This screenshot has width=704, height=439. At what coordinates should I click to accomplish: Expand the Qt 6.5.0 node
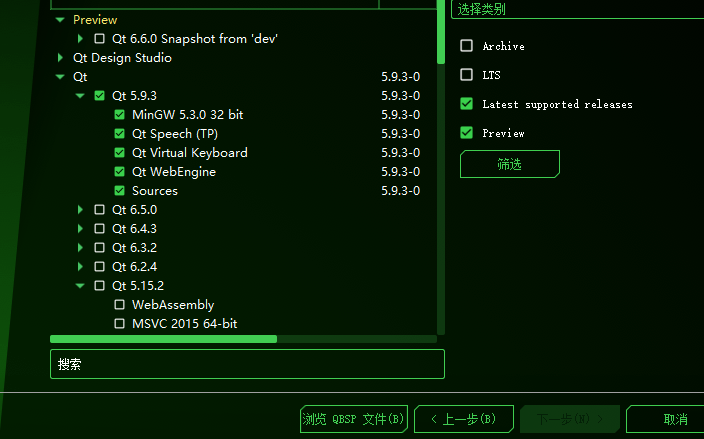click(80, 210)
